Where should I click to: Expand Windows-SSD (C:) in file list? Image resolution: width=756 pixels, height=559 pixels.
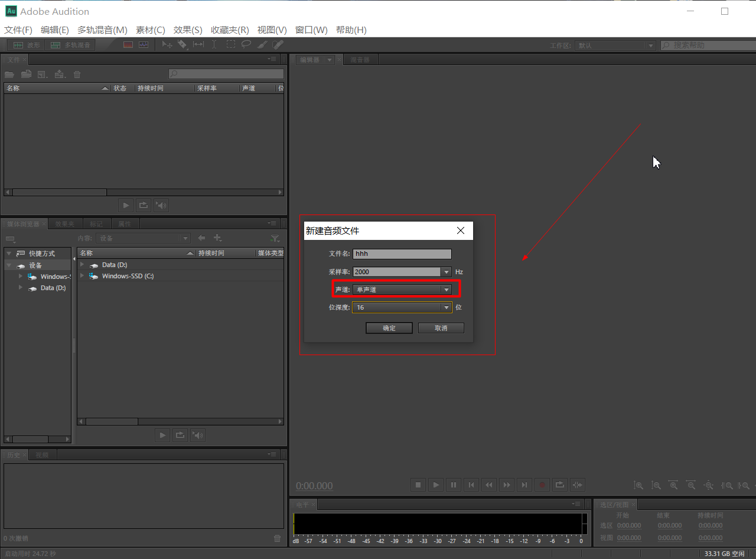pyautogui.click(x=82, y=276)
